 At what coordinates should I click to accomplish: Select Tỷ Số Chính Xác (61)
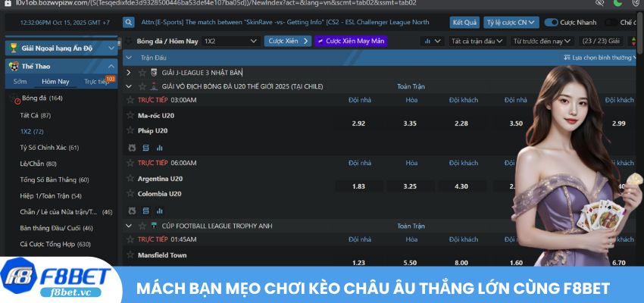[x=49, y=148]
